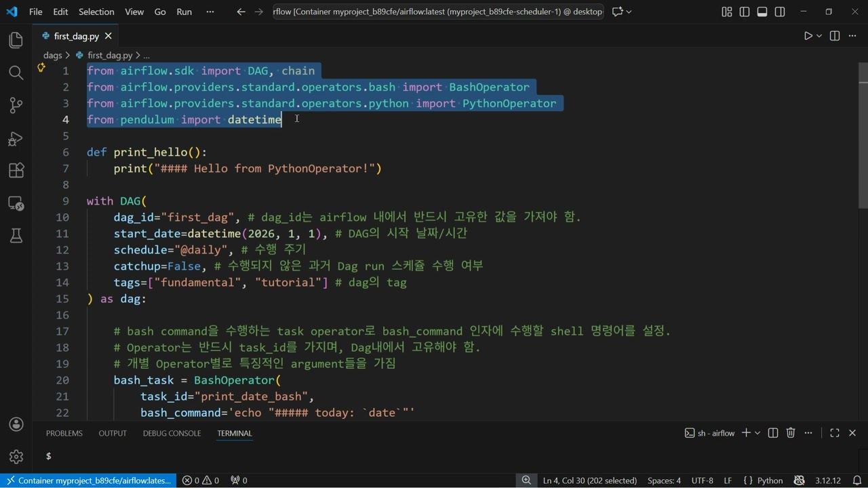Open the Edit menu
Image resolution: width=868 pixels, height=488 pixels.
(x=60, y=12)
